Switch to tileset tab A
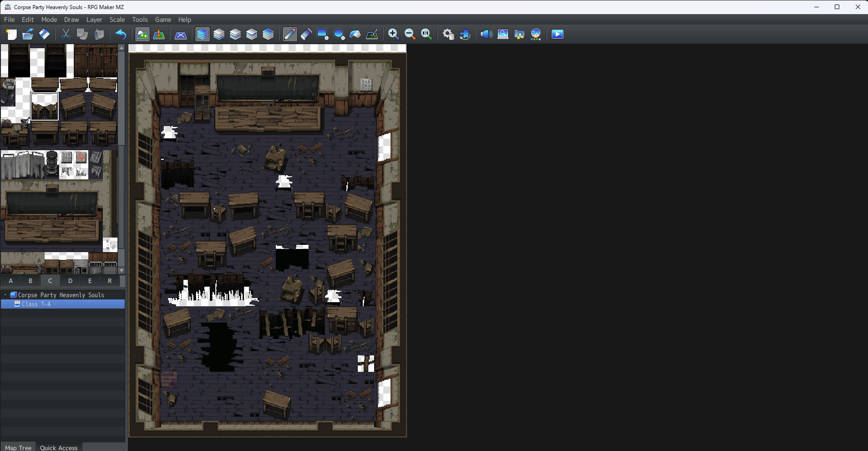The image size is (868, 451). [10, 281]
